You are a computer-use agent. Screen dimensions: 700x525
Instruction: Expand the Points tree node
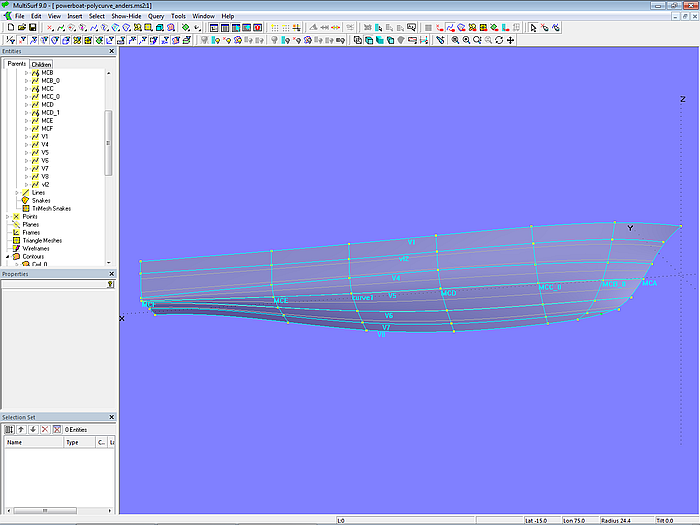[8, 216]
